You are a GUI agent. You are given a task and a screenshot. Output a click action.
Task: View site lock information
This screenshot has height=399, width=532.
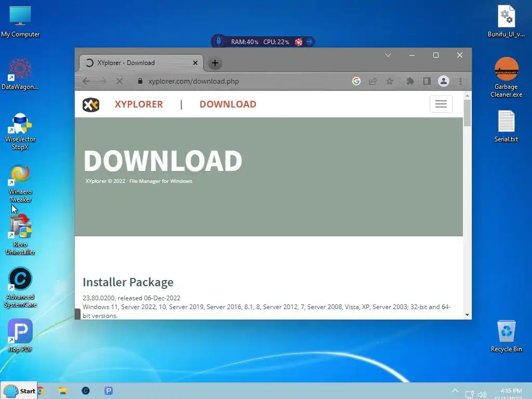coord(140,81)
